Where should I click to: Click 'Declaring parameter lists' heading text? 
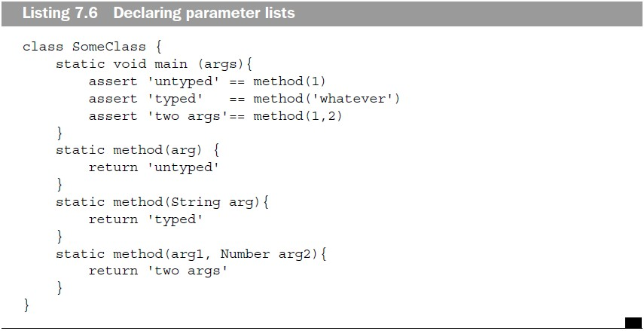coord(204,13)
